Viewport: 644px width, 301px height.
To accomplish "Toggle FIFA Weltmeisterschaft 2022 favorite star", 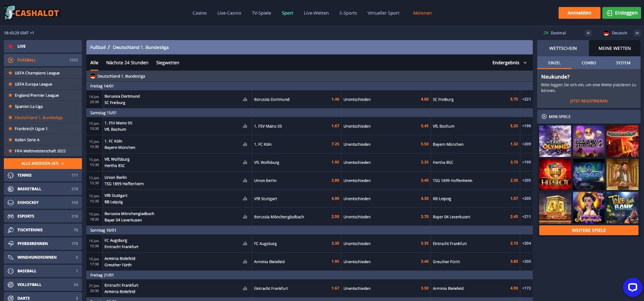I will click(10, 151).
